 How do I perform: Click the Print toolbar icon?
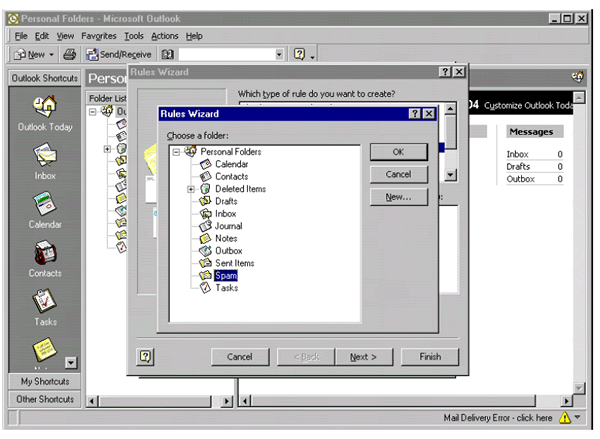70,54
